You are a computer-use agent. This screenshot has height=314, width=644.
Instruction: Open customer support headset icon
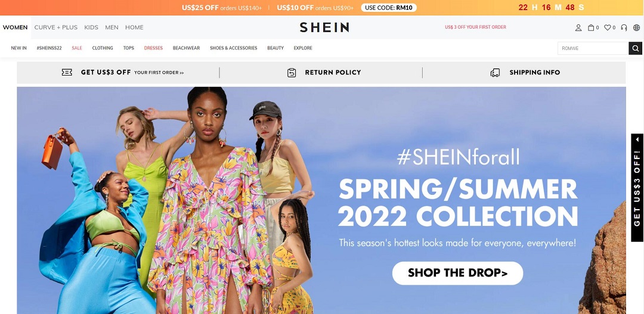click(x=624, y=27)
